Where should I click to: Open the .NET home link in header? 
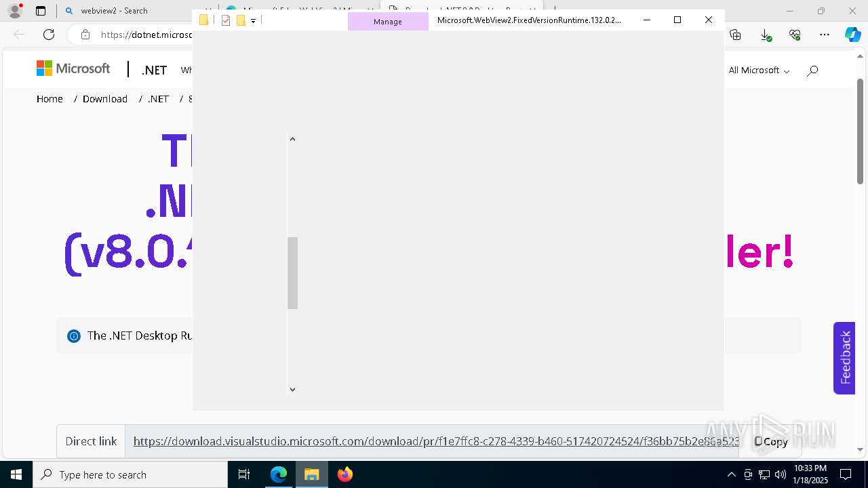coord(154,70)
